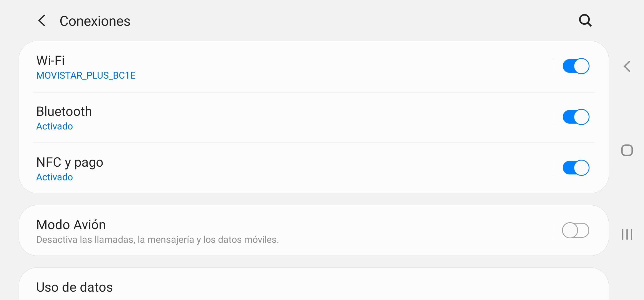Tap divider area beside Wi-Fi switch

[553, 66]
